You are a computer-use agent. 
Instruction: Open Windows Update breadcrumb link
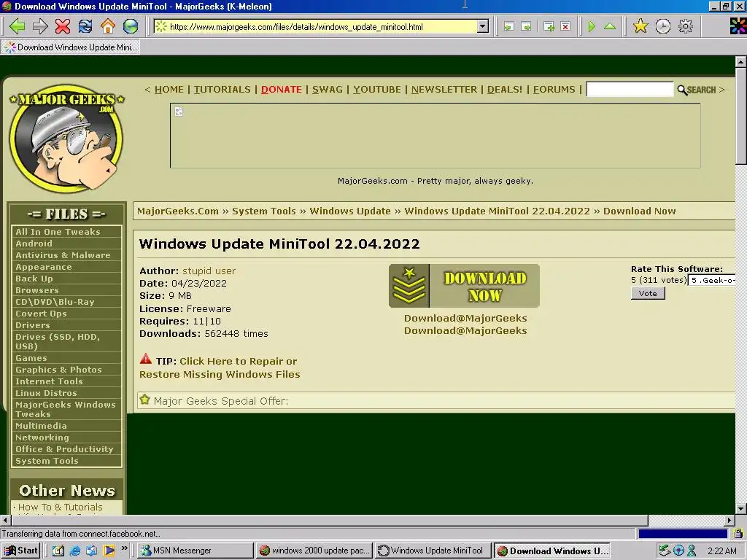coord(350,211)
